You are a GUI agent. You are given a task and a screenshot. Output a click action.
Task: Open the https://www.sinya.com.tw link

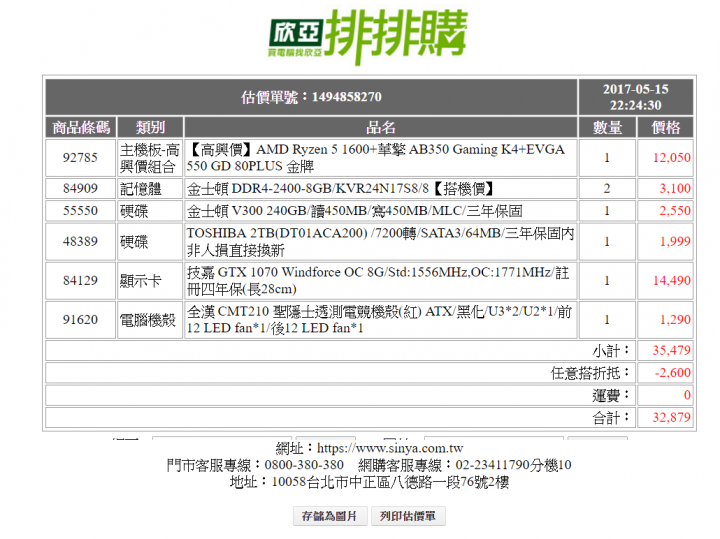(x=390, y=448)
